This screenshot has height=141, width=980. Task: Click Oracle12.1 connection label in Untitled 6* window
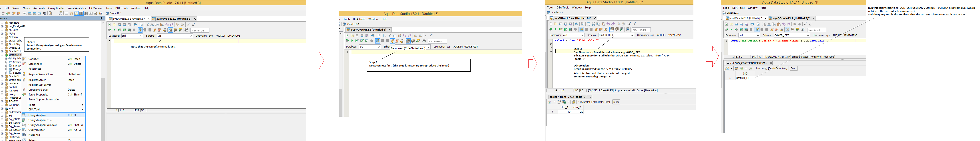[556, 13]
